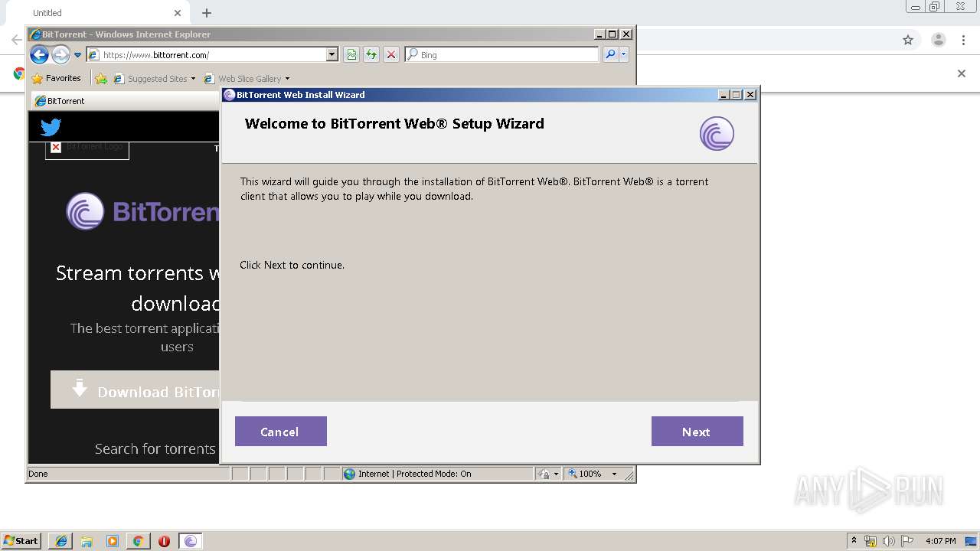This screenshot has height=551, width=980.
Task: Minimize the BitTorrent Web Install Wizard
Action: point(724,95)
